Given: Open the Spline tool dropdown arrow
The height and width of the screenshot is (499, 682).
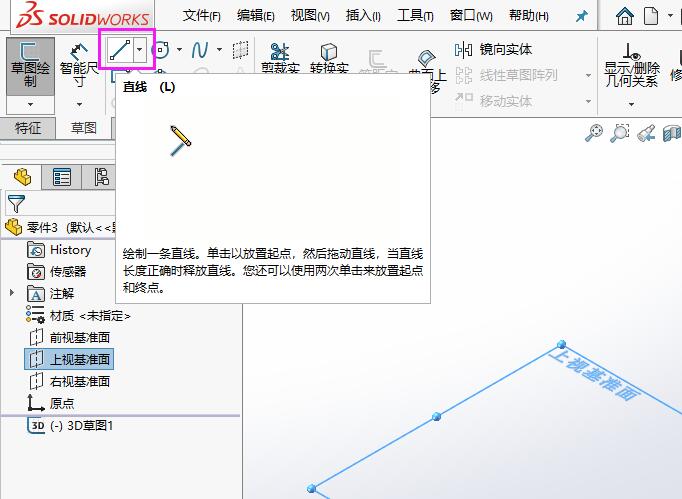Looking at the screenshot, I should (x=219, y=50).
